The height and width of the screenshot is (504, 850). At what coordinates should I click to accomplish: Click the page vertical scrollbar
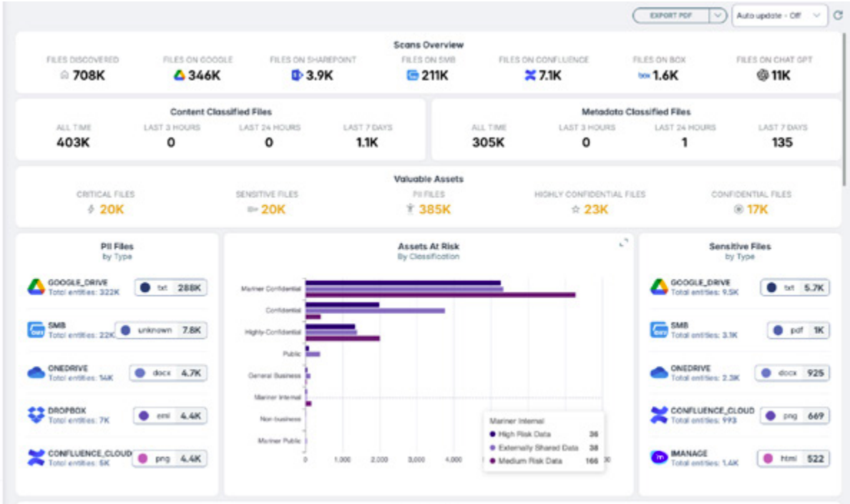(x=844, y=108)
